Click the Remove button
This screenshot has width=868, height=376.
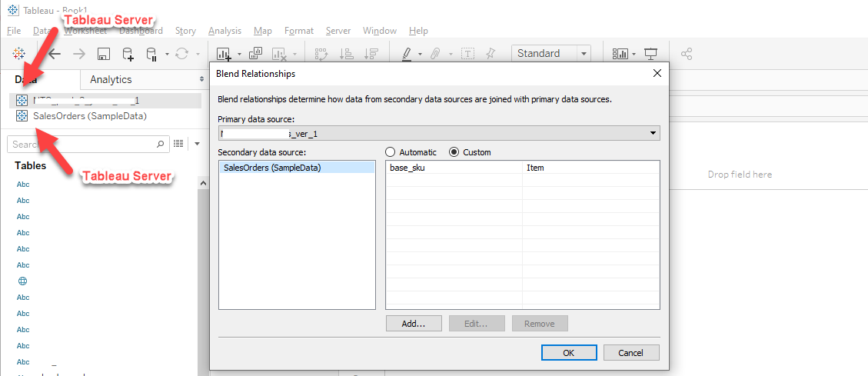(x=540, y=324)
